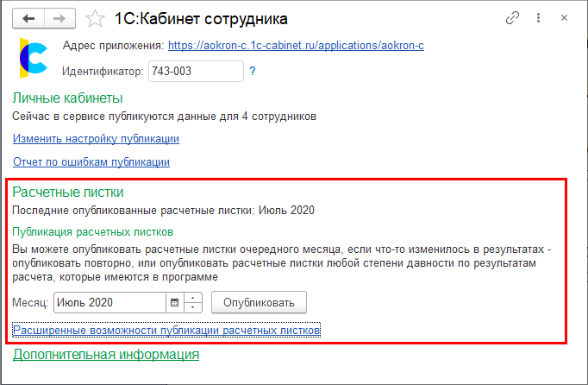Click the Месяц field showing Июль 2020
Image resolution: width=588 pixels, height=385 pixels.
109,302
